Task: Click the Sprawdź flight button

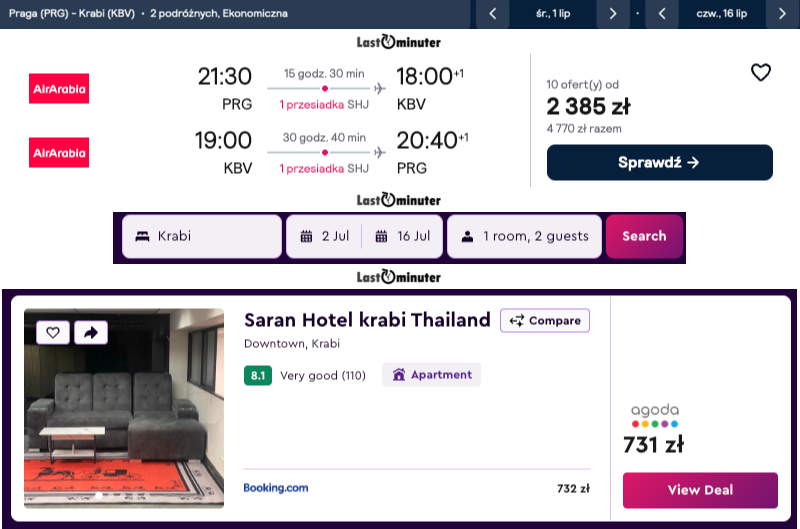Action: pos(659,162)
